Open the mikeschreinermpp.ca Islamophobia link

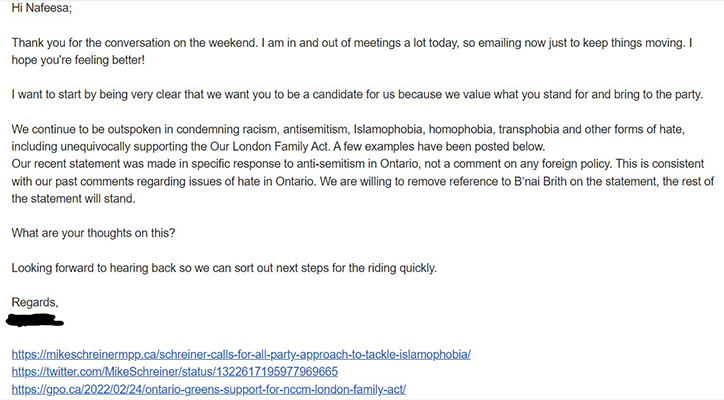(x=241, y=355)
